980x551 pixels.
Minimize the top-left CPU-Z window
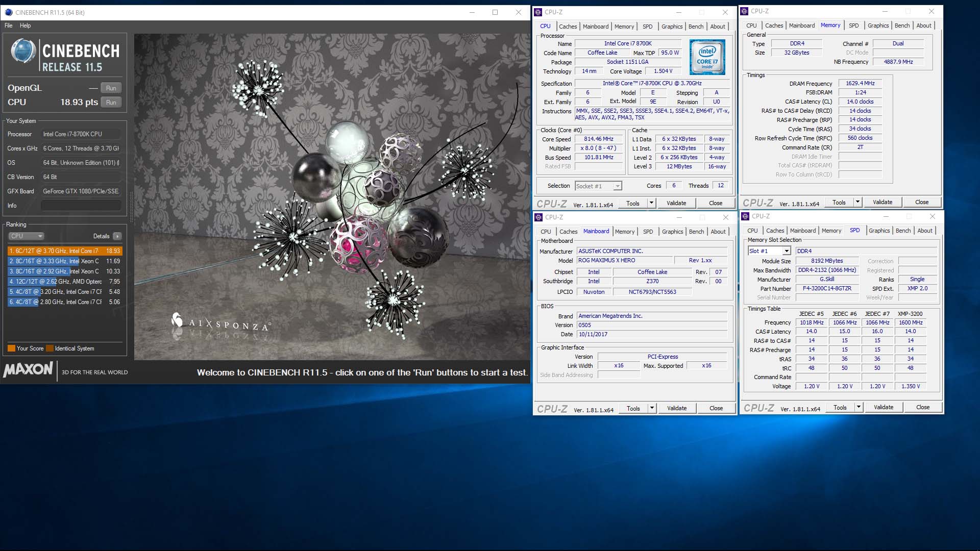(x=679, y=12)
